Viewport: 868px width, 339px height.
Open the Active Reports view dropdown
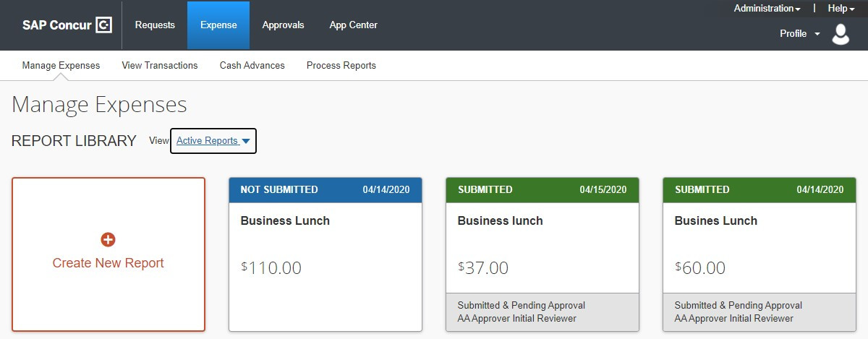[x=213, y=141]
